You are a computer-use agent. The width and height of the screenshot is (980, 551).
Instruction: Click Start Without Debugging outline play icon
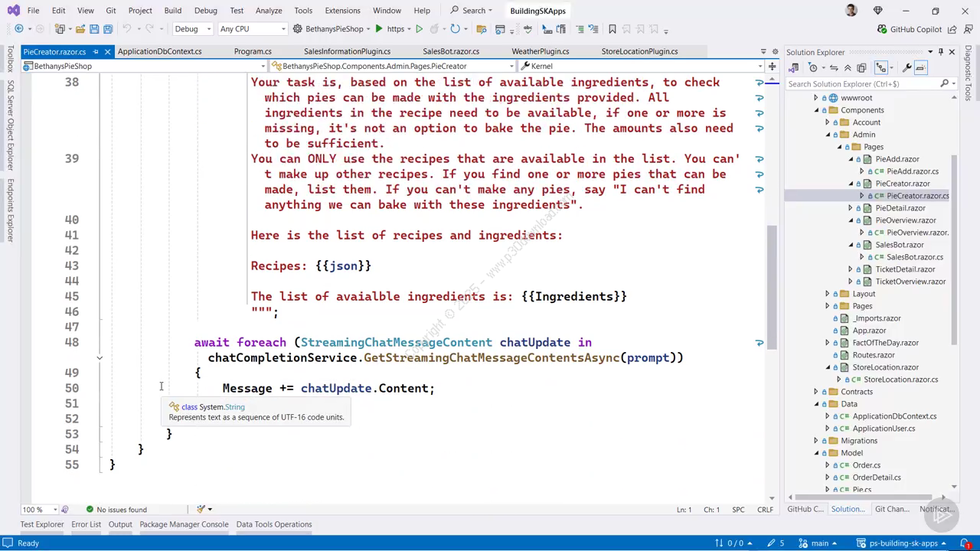tap(419, 29)
